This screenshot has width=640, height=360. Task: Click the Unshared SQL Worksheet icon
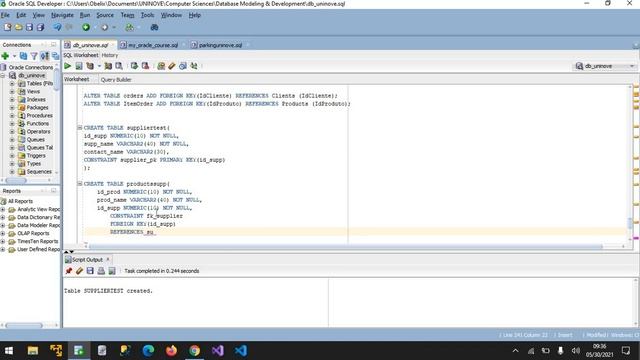coord(161,66)
